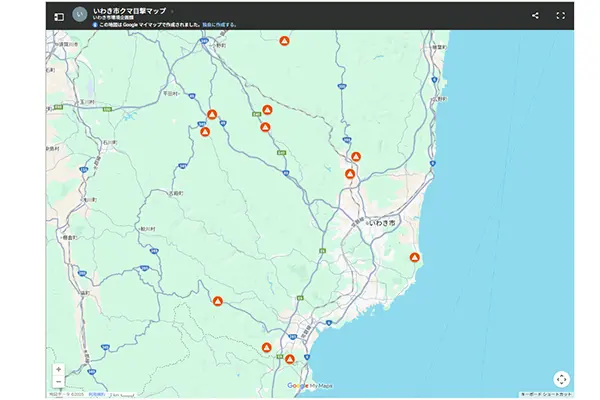Select the bear marker on the east coast
The image size is (600, 400).
coord(415,258)
